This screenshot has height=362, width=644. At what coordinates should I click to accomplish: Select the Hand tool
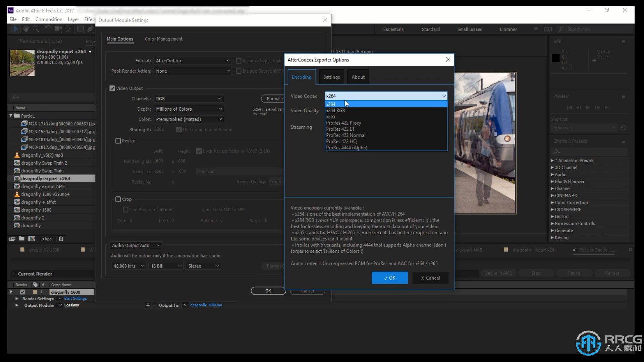[26, 29]
